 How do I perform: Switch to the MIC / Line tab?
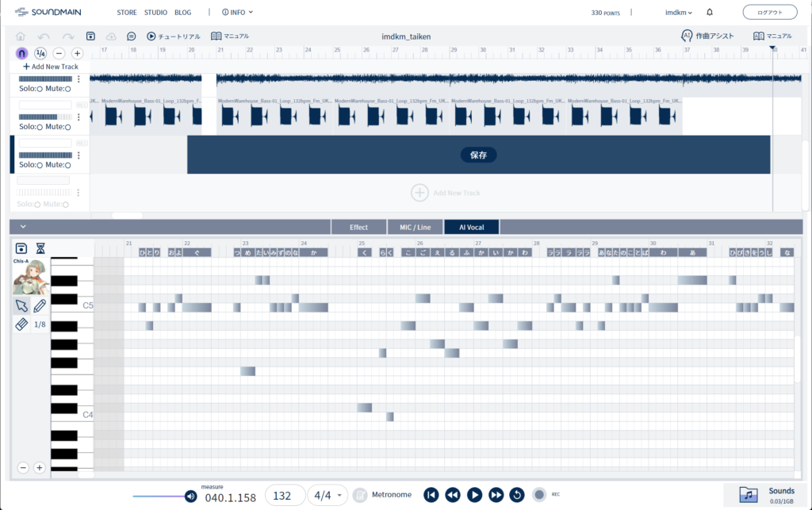(x=415, y=227)
